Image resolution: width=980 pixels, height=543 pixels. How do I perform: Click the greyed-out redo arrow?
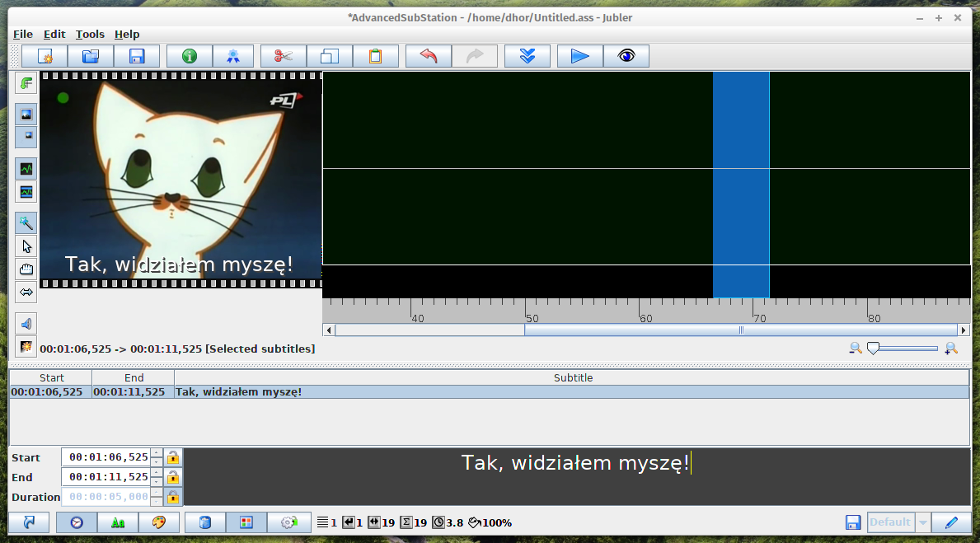point(475,56)
